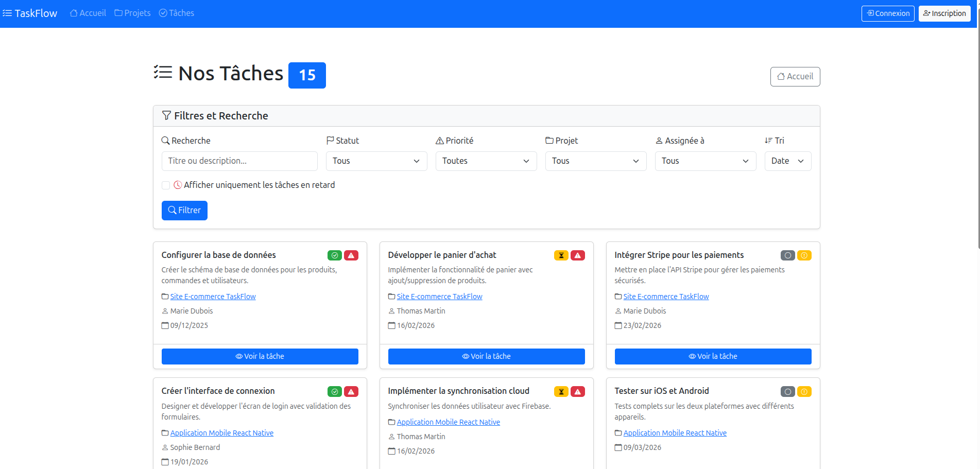Screen dimensions: 980x469
Task: Click the hourglass status badge on Développer le panier d'achat
Action: coord(561,255)
